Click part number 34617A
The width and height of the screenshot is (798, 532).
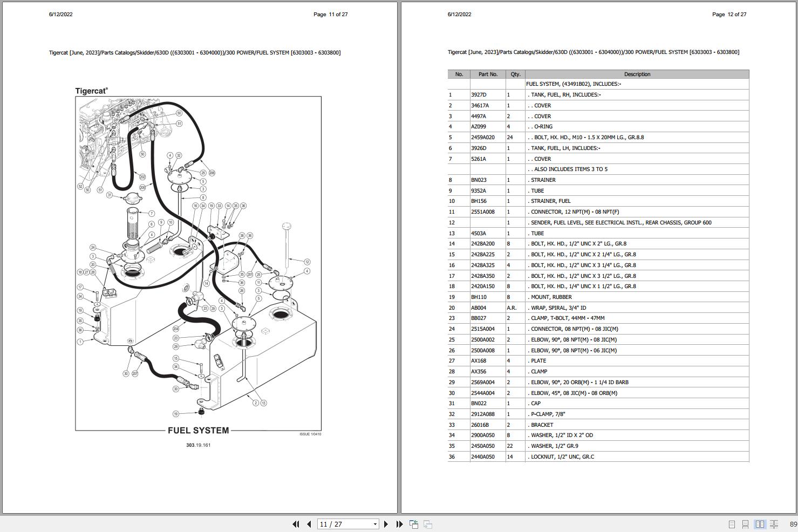click(480, 106)
